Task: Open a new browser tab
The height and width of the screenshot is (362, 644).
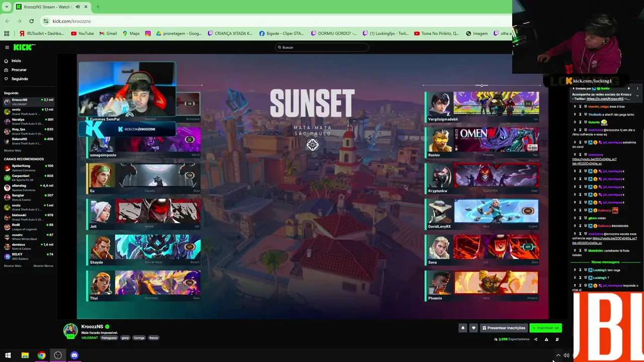Action: click(98, 7)
